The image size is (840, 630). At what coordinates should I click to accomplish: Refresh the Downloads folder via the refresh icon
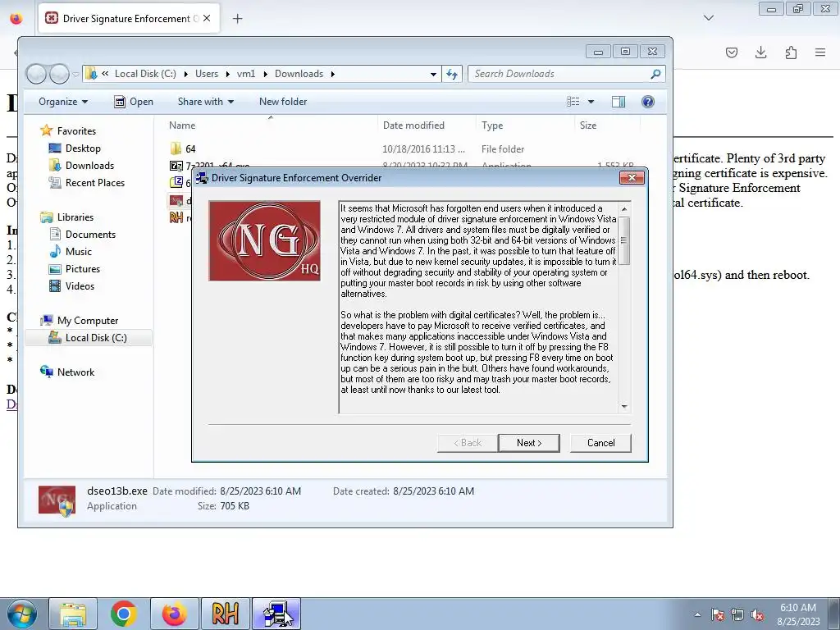tap(452, 74)
